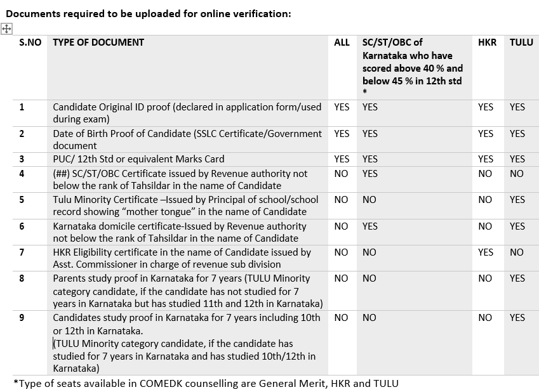Select the ALL column header
Image resolution: width=539 pixels, height=392 pixels.
[342, 42]
